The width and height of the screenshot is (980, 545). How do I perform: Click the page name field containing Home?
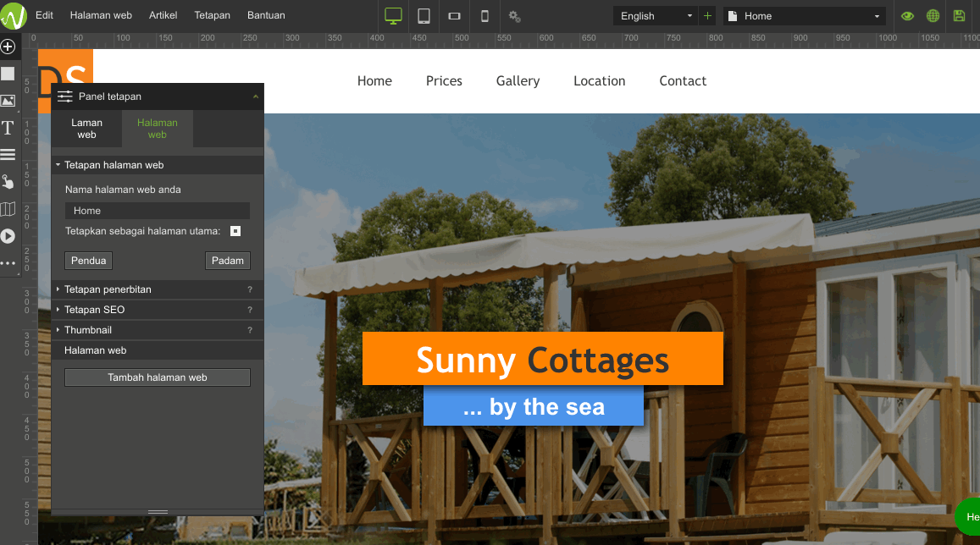(158, 211)
